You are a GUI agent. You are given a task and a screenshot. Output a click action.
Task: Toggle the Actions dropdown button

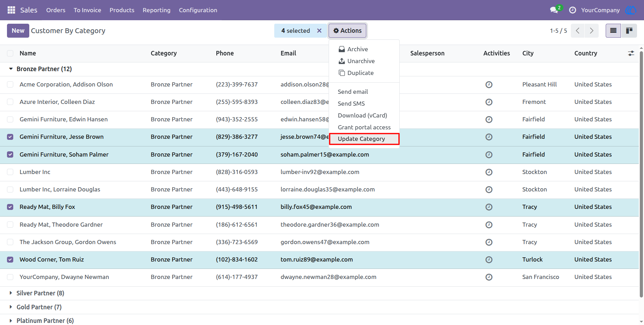pos(347,31)
